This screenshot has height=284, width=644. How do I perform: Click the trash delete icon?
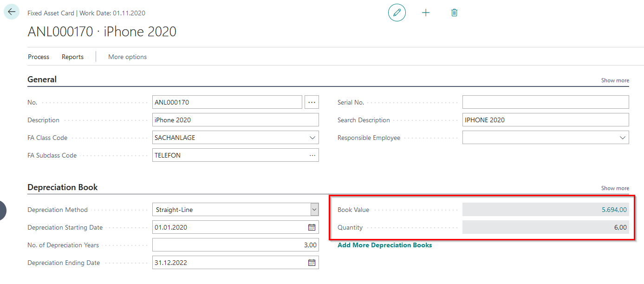click(x=454, y=13)
